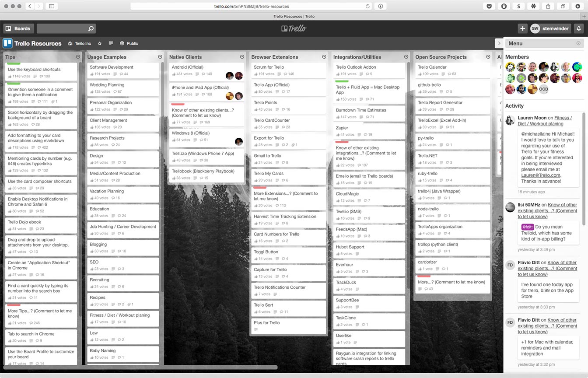The image size is (588, 378).
Task: Click the Trello Resources board icon
Action: [7, 43]
